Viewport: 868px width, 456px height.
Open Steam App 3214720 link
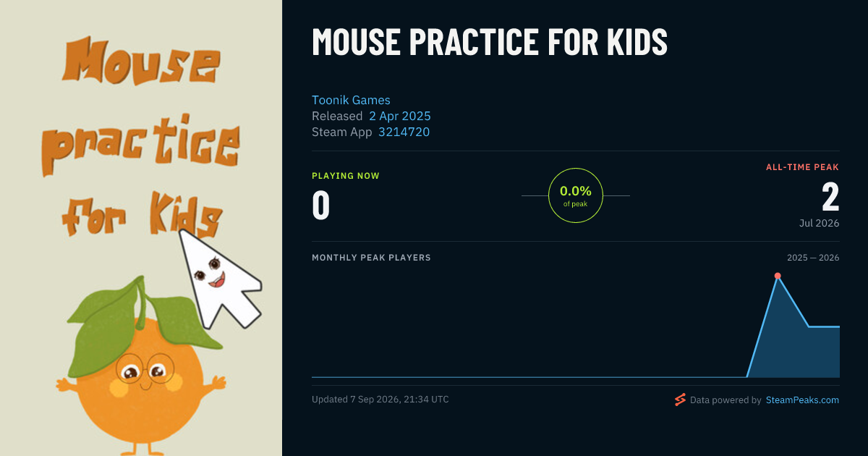404,132
